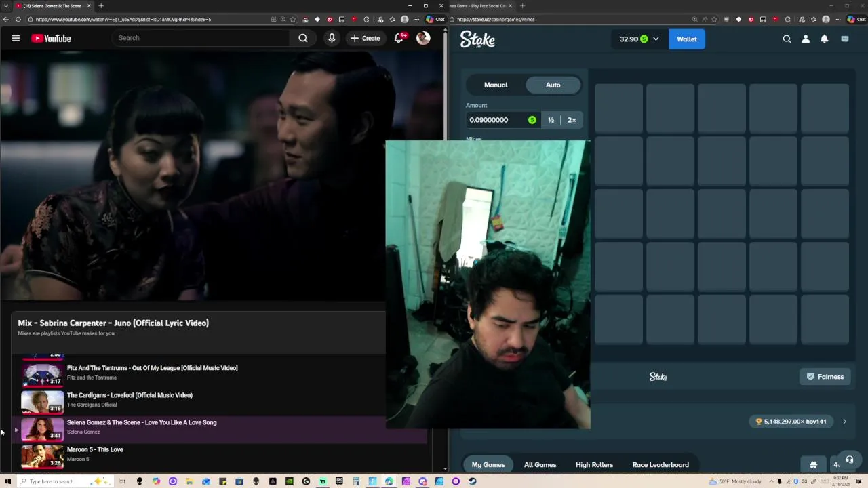
Task: Click the Maroon 5 This Love thumbnail
Action: coord(42,455)
